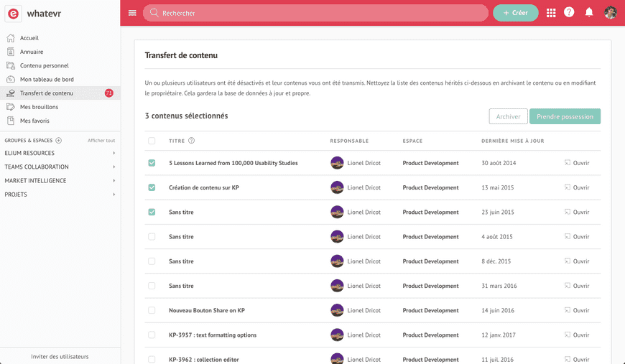
Task: Click the whatevr logo icon
Action: [13, 14]
